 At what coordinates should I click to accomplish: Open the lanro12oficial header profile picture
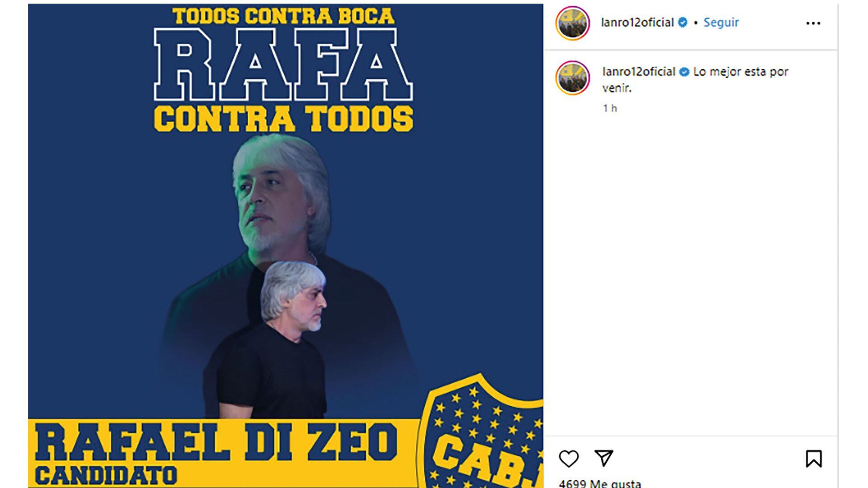[572, 23]
